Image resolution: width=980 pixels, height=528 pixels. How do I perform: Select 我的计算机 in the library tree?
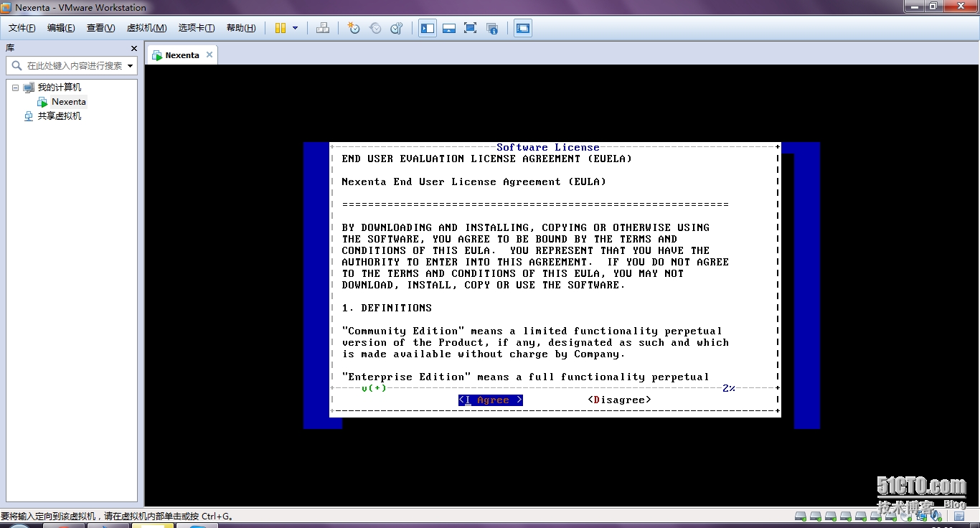(x=60, y=88)
